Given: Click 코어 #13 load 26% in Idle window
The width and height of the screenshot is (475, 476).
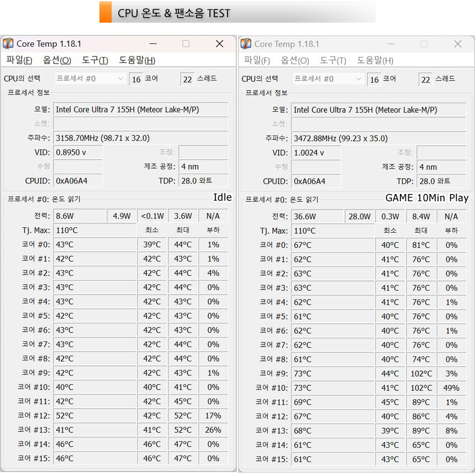Looking at the screenshot, I should tap(213, 430).
